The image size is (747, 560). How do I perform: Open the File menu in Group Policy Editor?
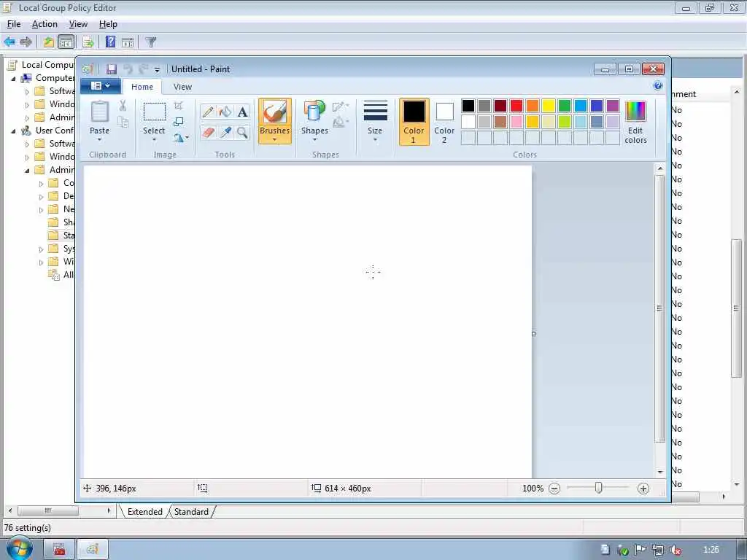click(x=14, y=24)
